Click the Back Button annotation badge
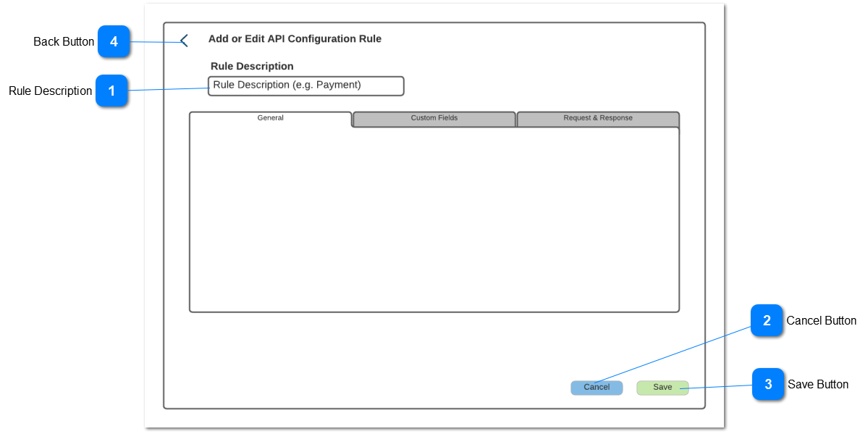Image resolution: width=868 pixels, height=434 pixels. (114, 42)
